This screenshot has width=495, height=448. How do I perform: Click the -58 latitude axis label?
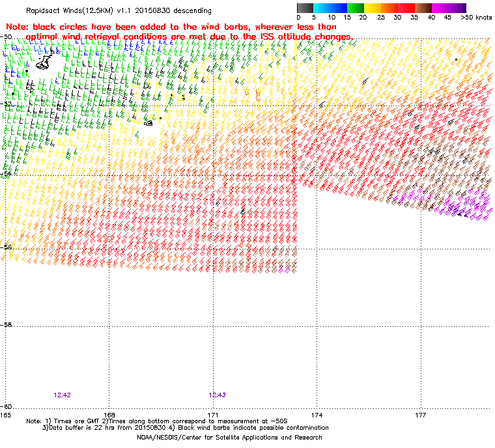click(x=7, y=324)
